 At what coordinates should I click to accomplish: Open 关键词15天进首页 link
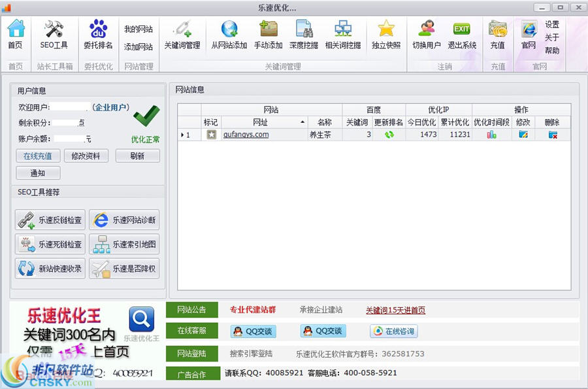tap(396, 311)
